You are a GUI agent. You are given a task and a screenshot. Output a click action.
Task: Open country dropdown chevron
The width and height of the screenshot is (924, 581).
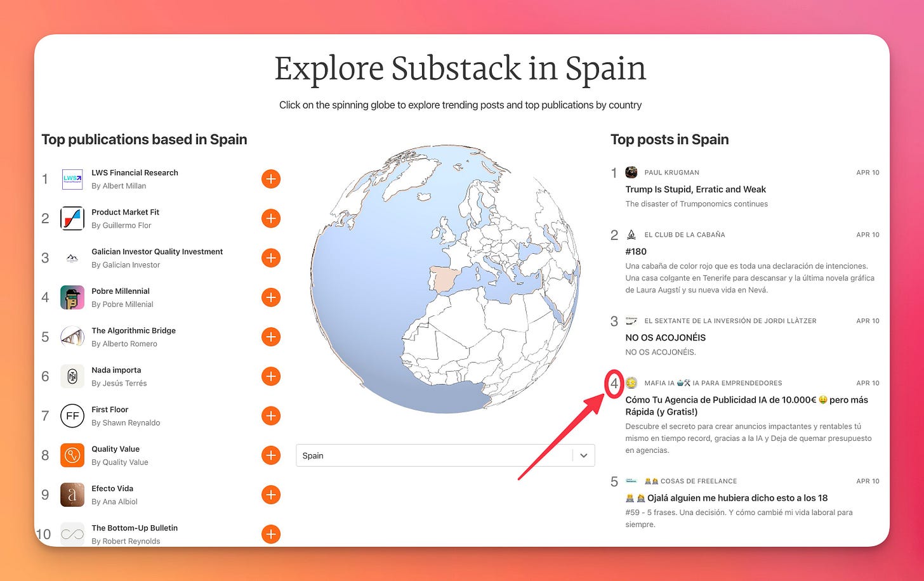pos(584,455)
